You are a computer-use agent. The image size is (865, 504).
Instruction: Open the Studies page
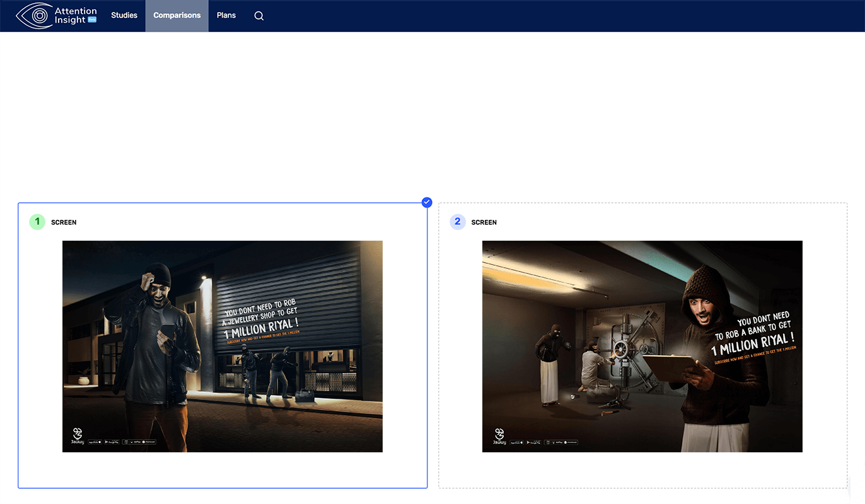point(124,15)
